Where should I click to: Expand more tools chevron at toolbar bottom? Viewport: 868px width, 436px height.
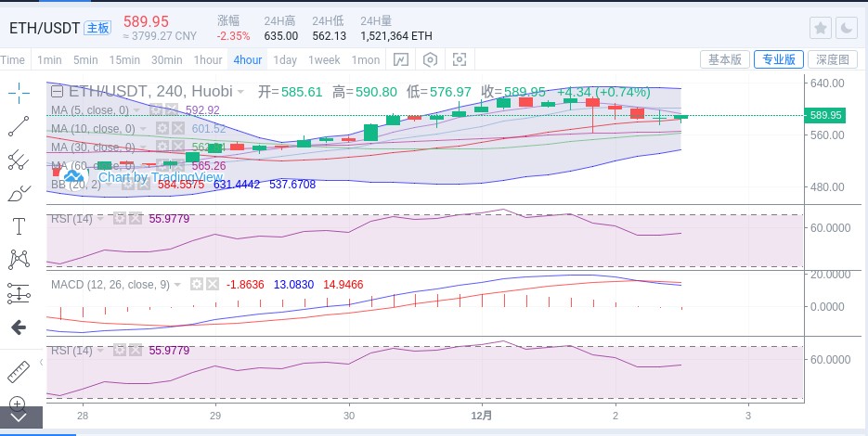pyautogui.click(x=19, y=417)
